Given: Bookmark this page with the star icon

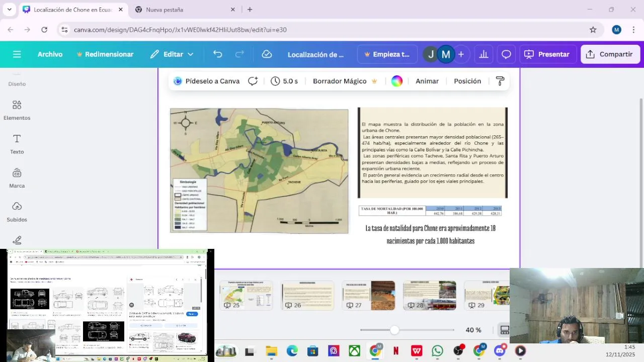Looking at the screenshot, I should (x=593, y=30).
